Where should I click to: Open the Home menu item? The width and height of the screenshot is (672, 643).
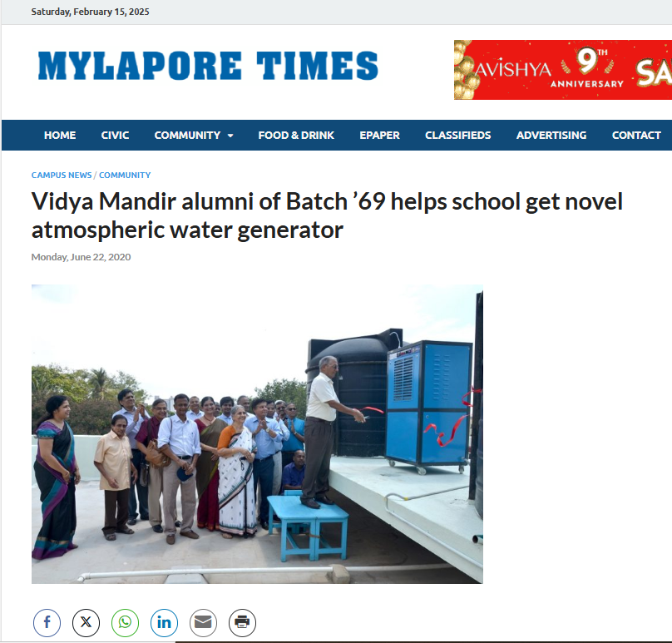(x=60, y=135)
